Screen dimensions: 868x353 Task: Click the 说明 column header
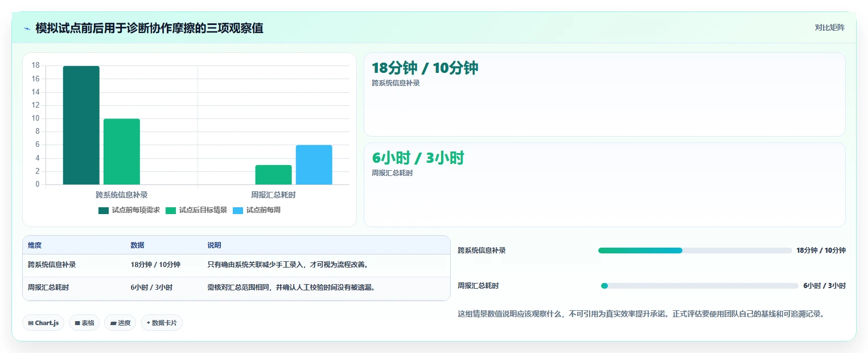tap(214, 245)
